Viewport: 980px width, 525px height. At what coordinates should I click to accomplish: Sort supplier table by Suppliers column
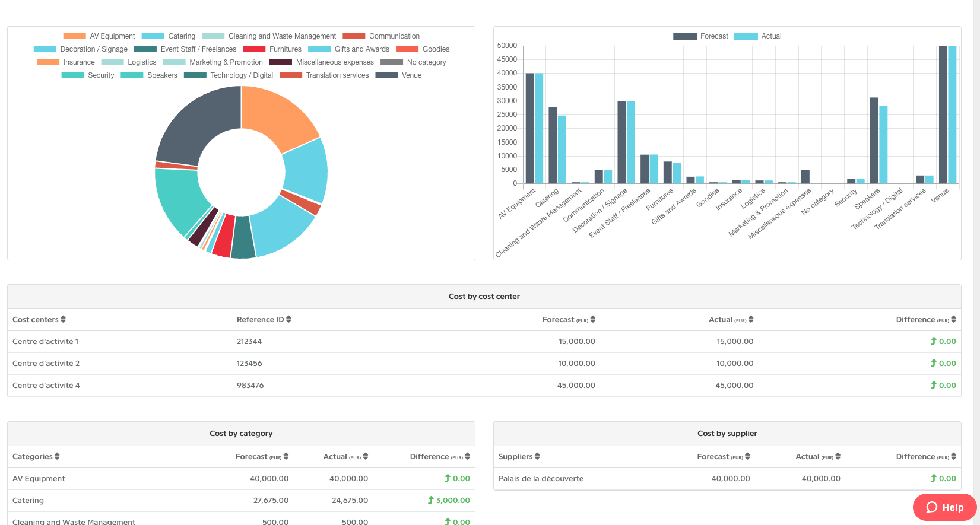tap(537, 456)
